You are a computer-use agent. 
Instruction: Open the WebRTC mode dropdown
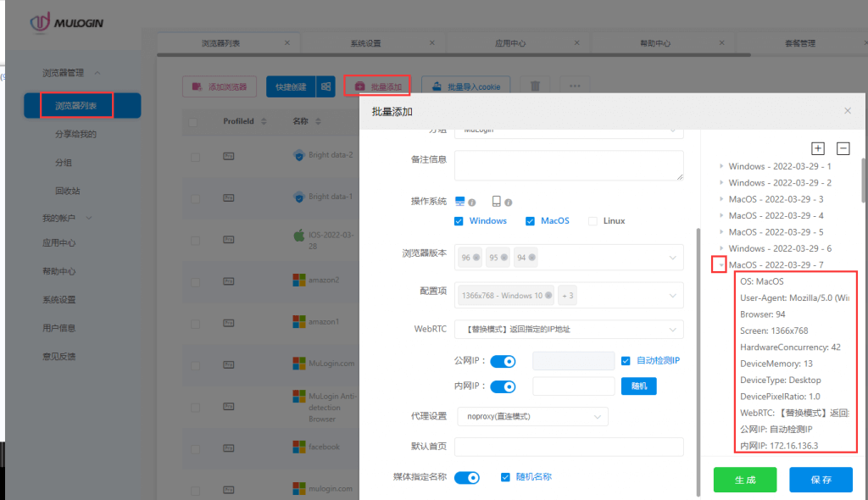(569, 330)
